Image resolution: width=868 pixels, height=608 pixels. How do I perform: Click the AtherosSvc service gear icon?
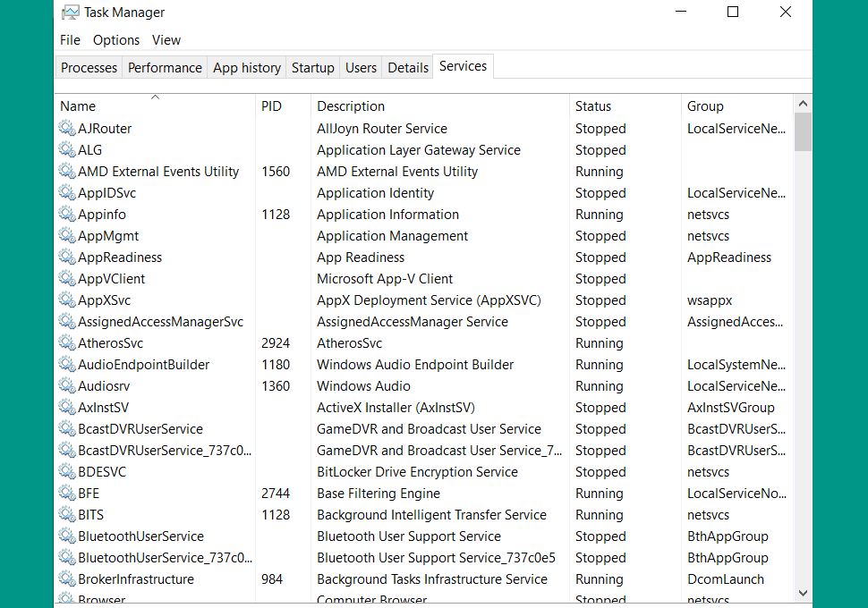click(67, 343)
